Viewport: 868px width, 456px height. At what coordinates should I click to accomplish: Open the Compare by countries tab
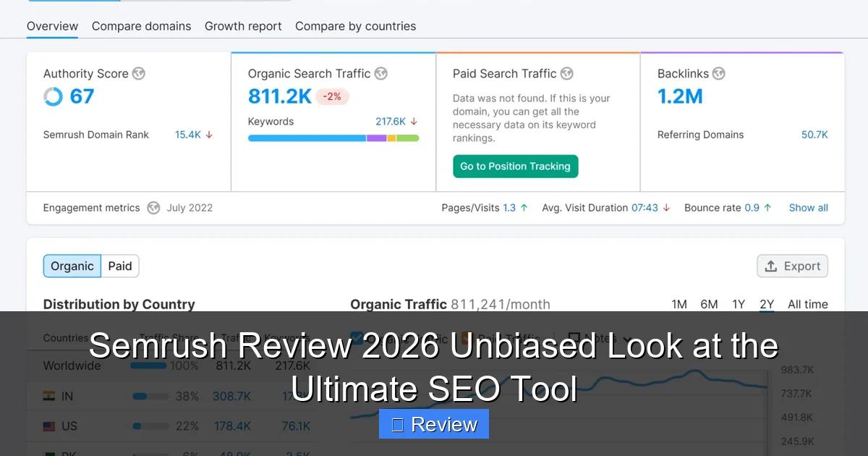pos(355,26)
